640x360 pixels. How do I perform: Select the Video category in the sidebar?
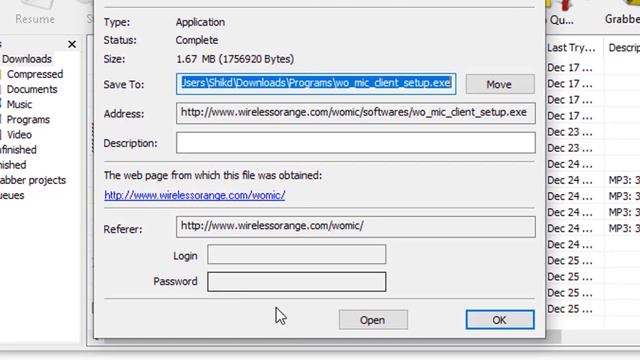click(x=19, y=135)
